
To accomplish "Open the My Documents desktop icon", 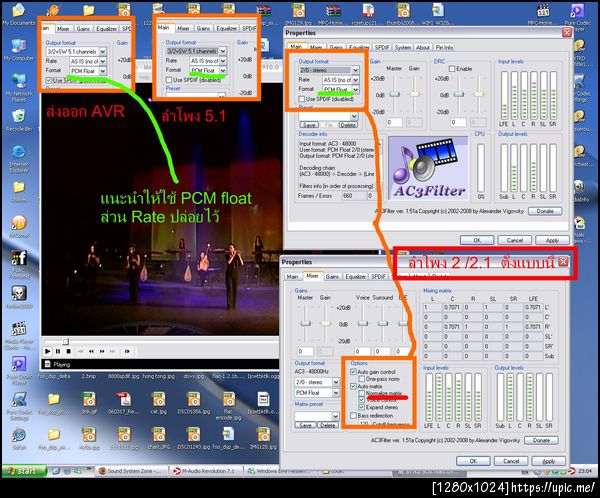I will coord(18,15).
